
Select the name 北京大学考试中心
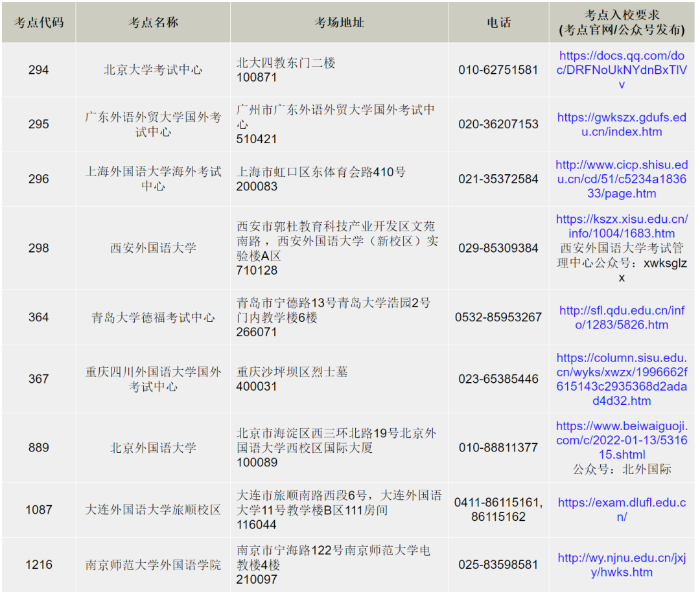click(153, 70)
